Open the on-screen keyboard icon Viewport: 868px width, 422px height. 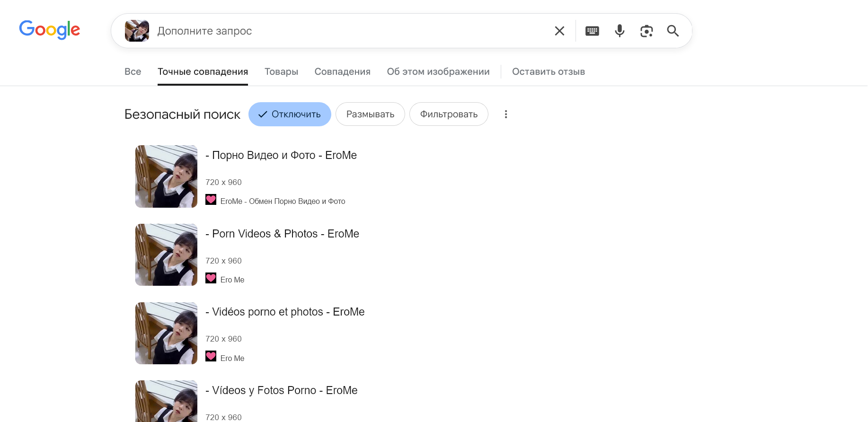point(592,31)
